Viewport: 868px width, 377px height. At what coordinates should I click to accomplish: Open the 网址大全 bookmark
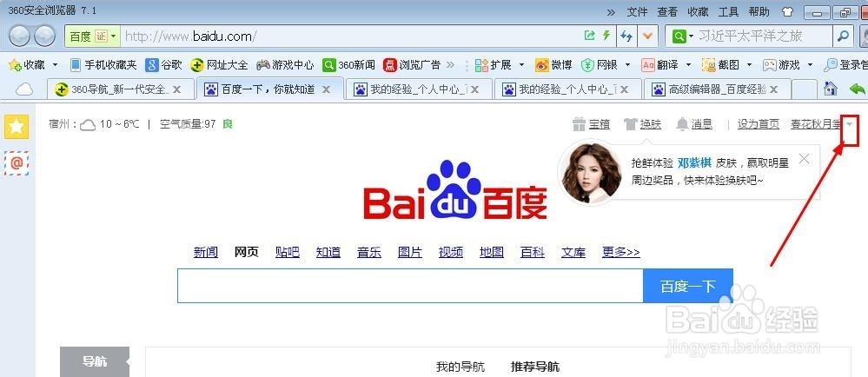pos(219,65)
